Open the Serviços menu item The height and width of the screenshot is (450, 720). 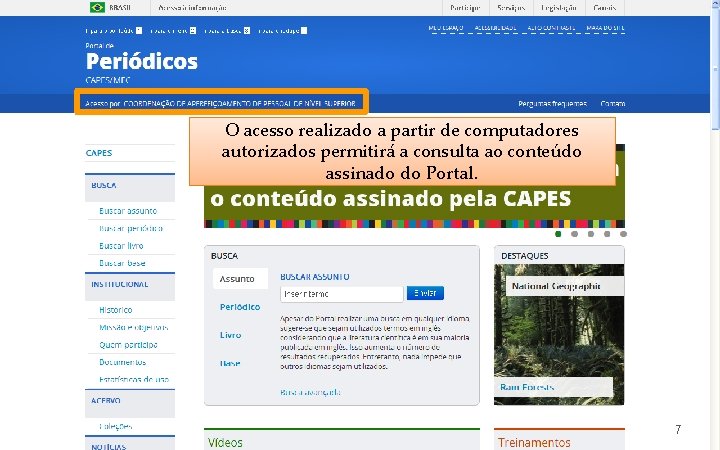[511, 8]
